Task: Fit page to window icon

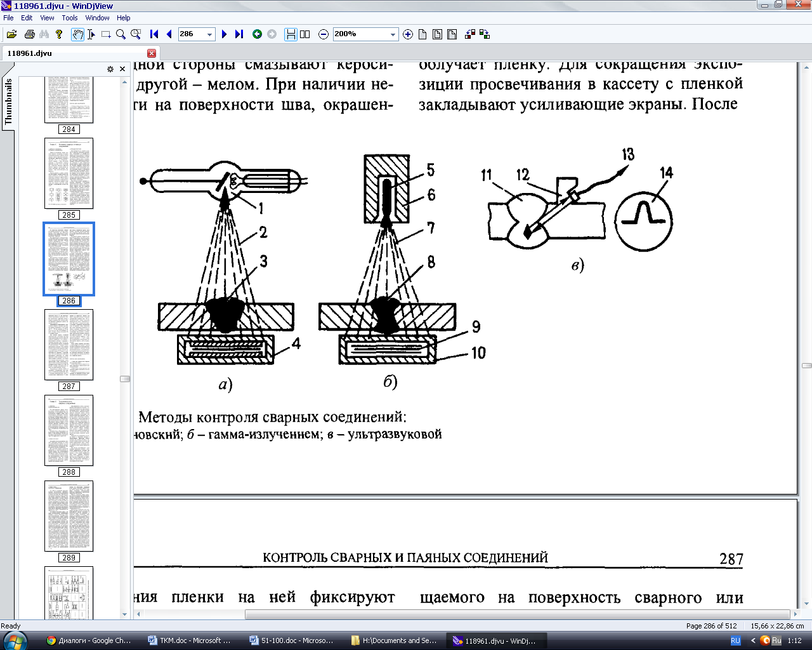Action: [437, 34]
